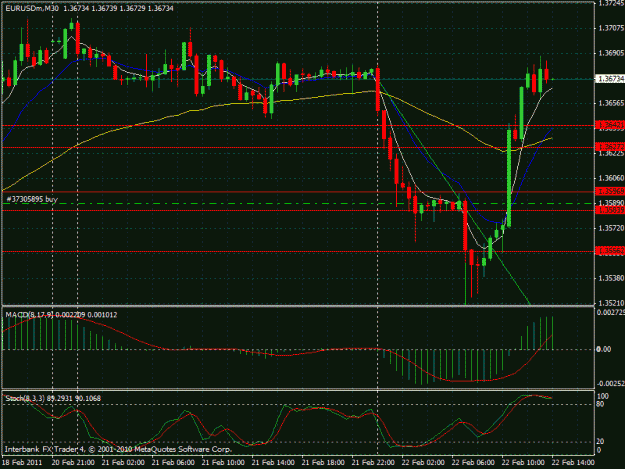Click the 22 Feb 02:00 time label
This screenshot has height=469, width=625.
click(x=423, y=463)
